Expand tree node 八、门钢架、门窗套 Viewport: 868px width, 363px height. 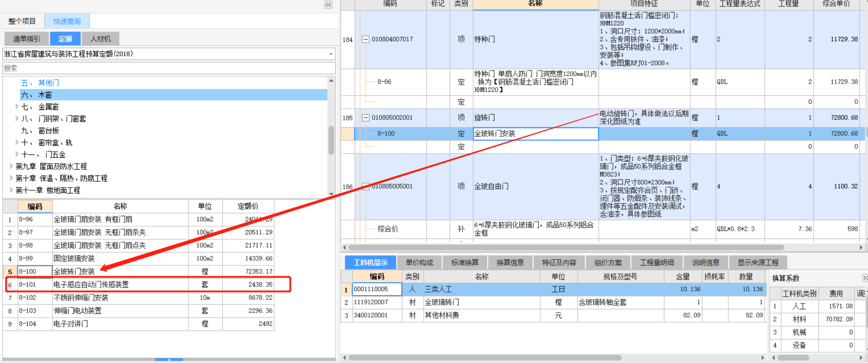tap(17, 119)
